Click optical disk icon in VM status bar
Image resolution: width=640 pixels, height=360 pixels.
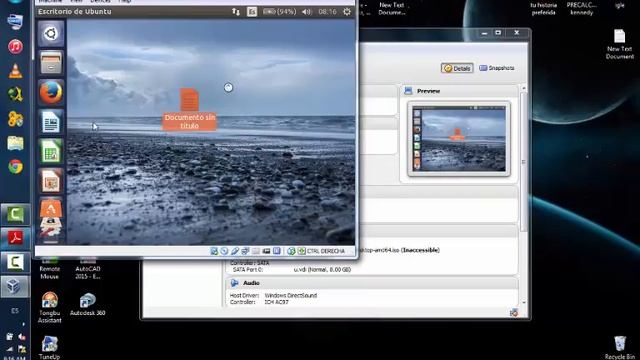pyautogui.click(x=224, y=251)
